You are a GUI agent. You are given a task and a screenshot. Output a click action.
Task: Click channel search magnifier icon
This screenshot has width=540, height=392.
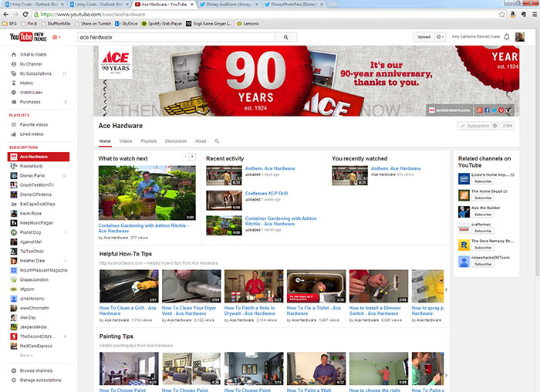(x=217, y=141)
